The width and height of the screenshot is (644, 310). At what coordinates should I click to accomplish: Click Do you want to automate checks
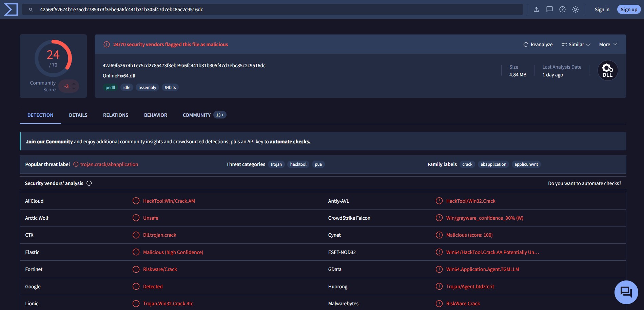click(585, 183)
